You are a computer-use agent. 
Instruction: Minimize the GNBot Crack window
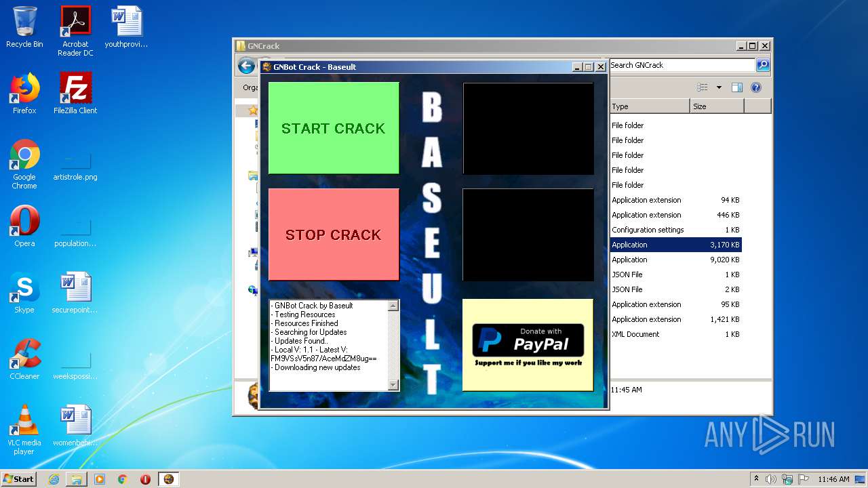tap(577, 67)
